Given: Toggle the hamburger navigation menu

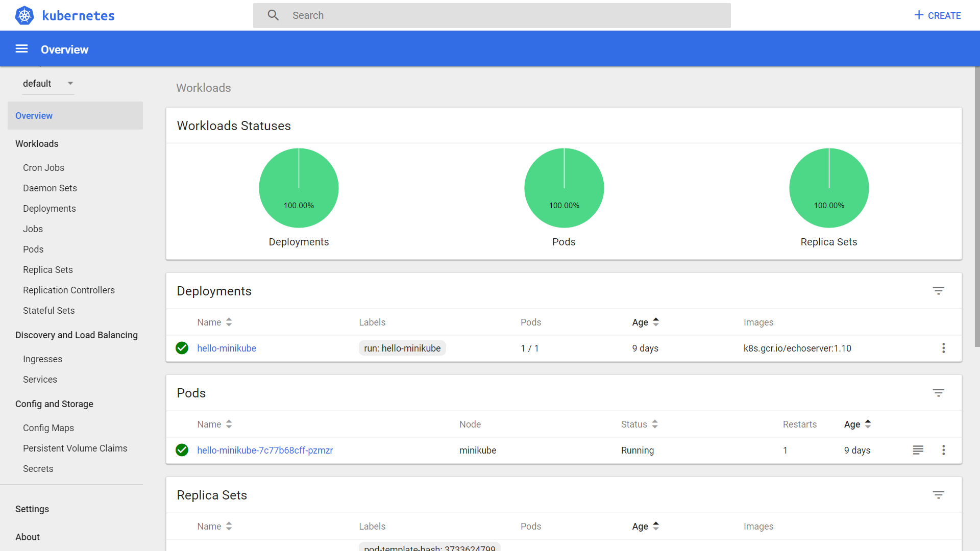Looking at the screenshot, I should pyautogui.click(x=21, y=49).
